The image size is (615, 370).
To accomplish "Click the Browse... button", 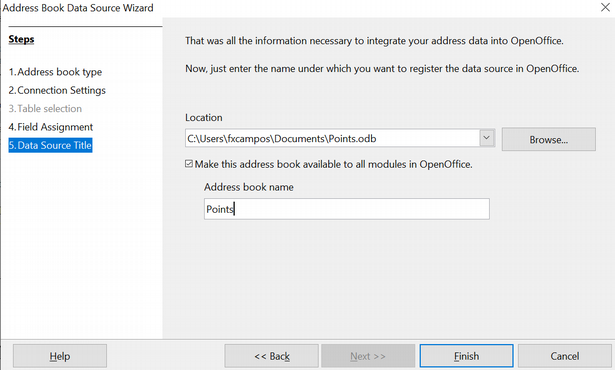I will point(548,139).
